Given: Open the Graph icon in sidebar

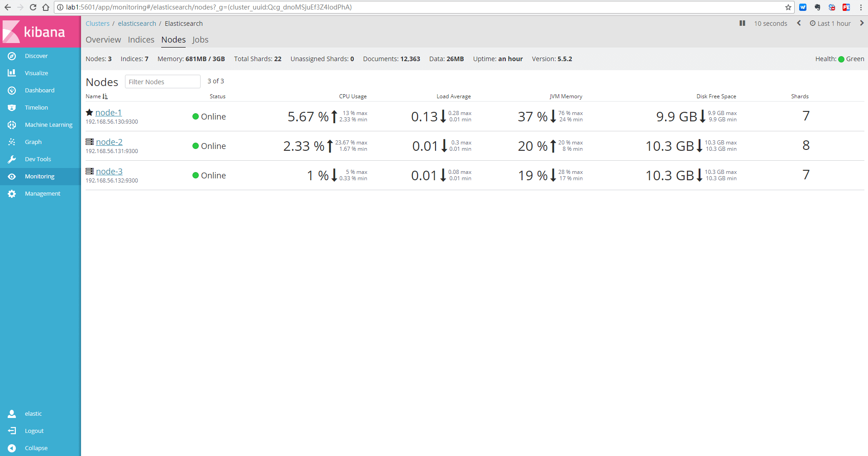Looking at the screenshot, I should tap(12, 142).
